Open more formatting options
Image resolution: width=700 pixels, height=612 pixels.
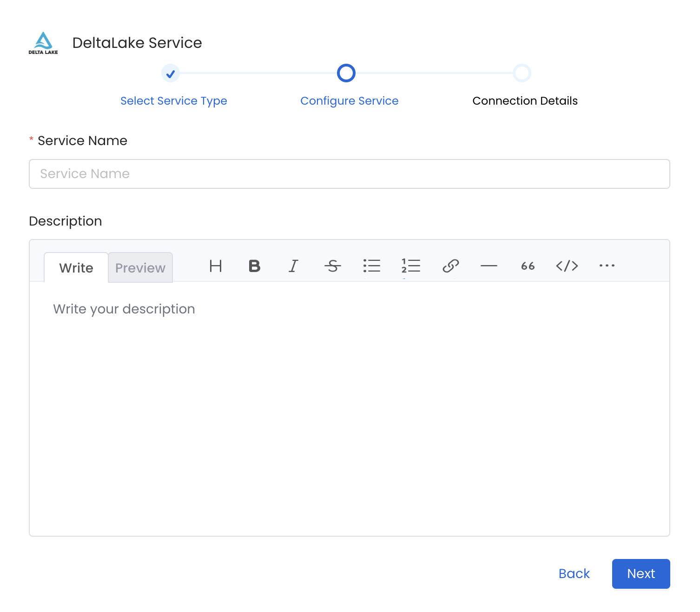607,266
